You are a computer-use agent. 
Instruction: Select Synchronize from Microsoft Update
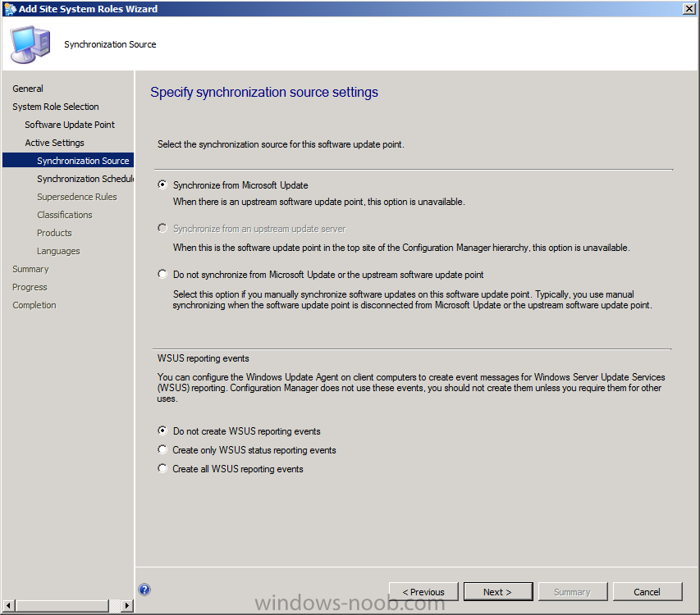point(162,184)
